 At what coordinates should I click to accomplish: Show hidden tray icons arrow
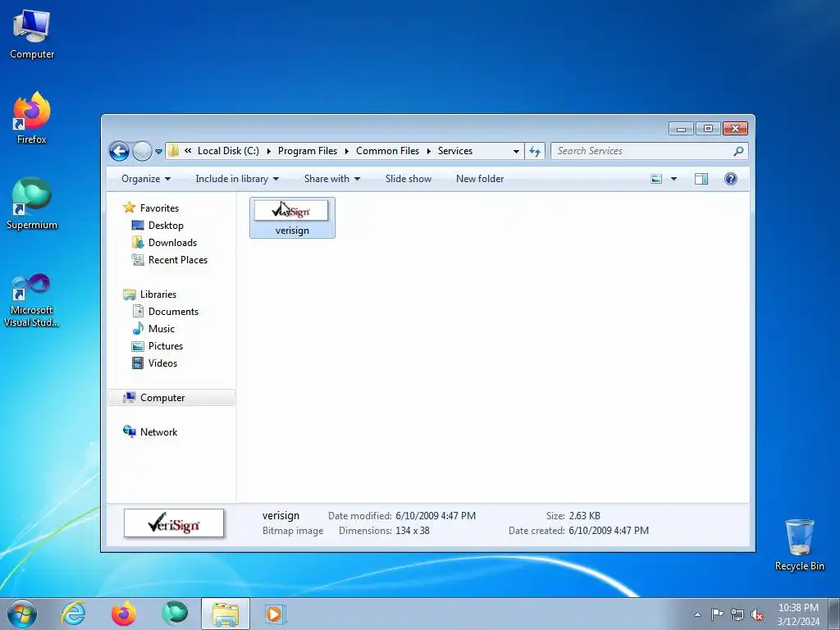(x=697, y=614)
